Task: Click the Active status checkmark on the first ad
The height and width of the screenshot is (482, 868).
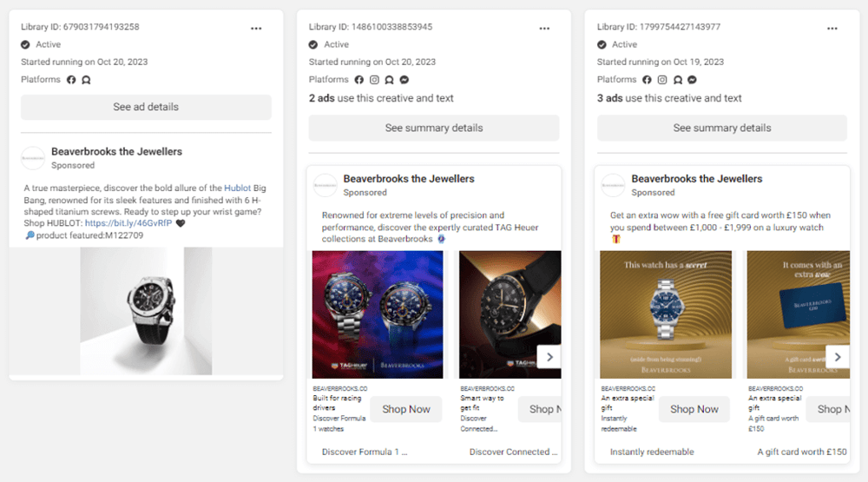Action: click(25, 44)
